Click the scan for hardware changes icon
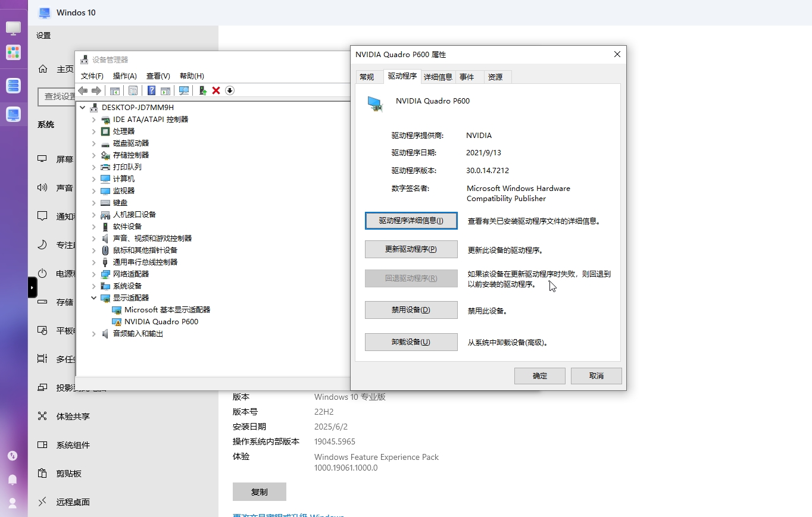The image size is (812, 517). pos(184,90)
